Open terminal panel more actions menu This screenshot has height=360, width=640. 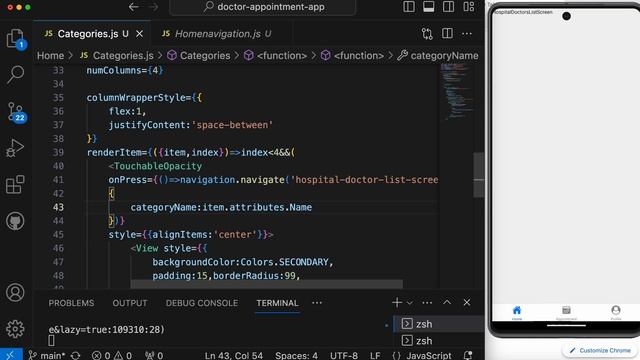[x=427, y=303]
